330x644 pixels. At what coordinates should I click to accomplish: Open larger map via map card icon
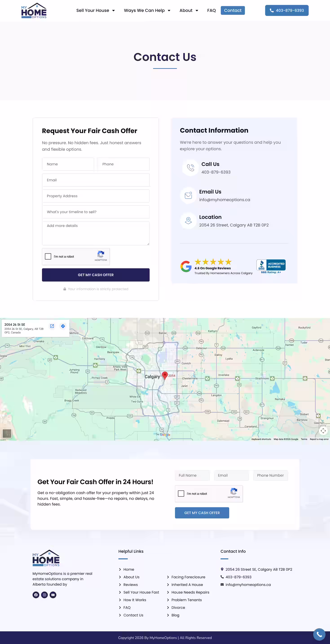tap(52, 326)
